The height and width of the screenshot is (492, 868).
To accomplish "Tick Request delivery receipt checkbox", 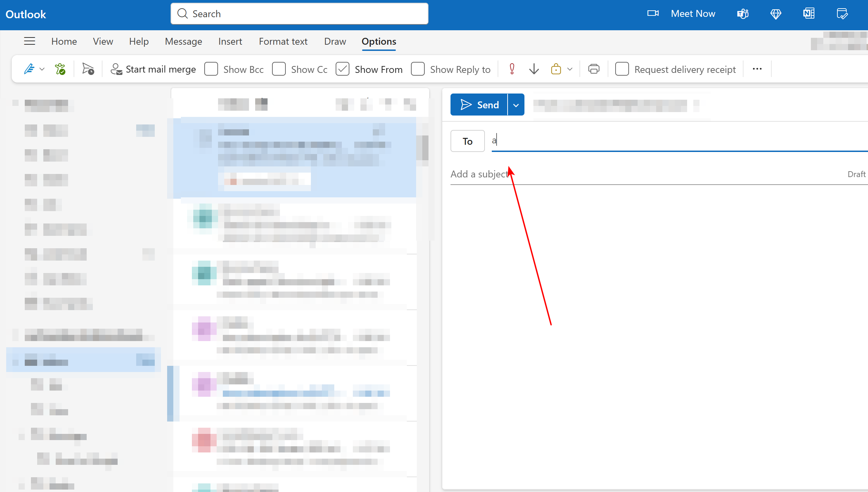I will 622,69.
